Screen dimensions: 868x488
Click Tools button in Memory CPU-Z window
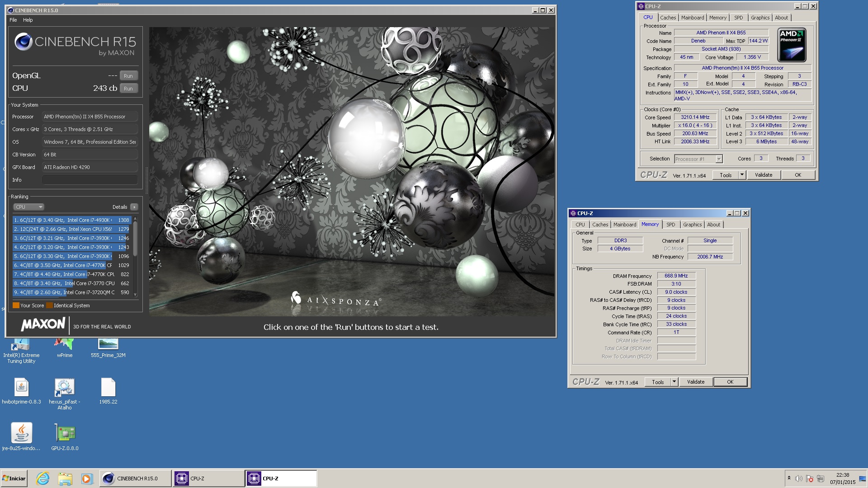(658, 382)
